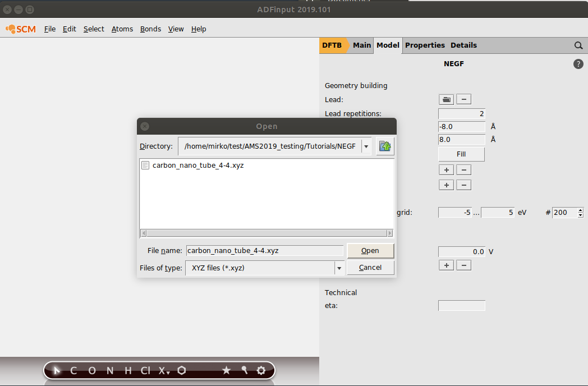This screenshot has width=588, height=386.
Task: Click the magnifier icon in the bottom toolbar
Action: [244, 370]
